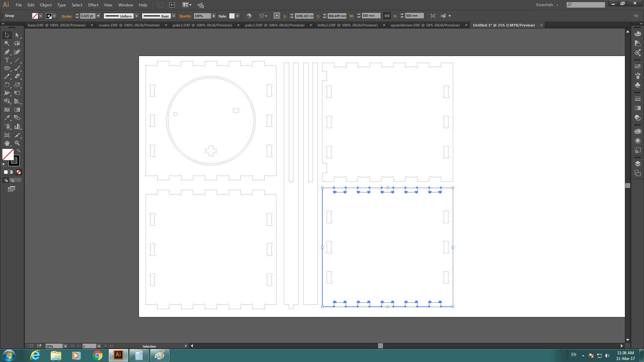Open the Layers panel icon

(638, 164)
